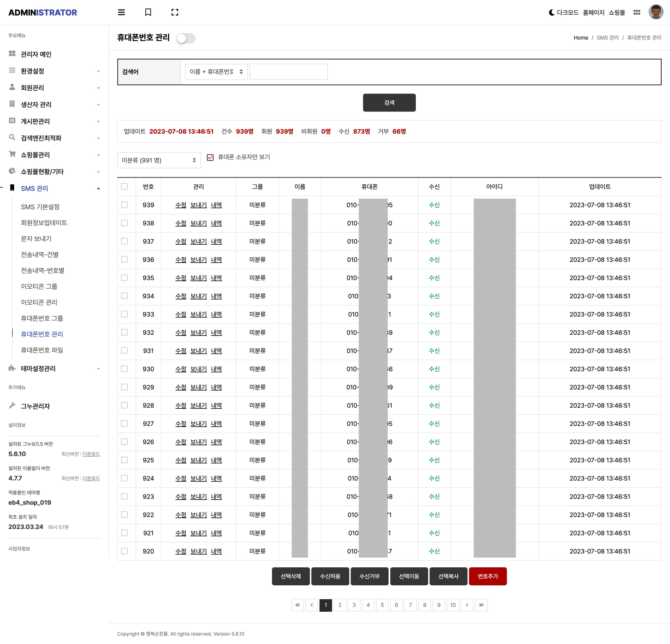Click the SMS 관리 phone icon
This screenshot has width=670, height=644.
point(12,188)
